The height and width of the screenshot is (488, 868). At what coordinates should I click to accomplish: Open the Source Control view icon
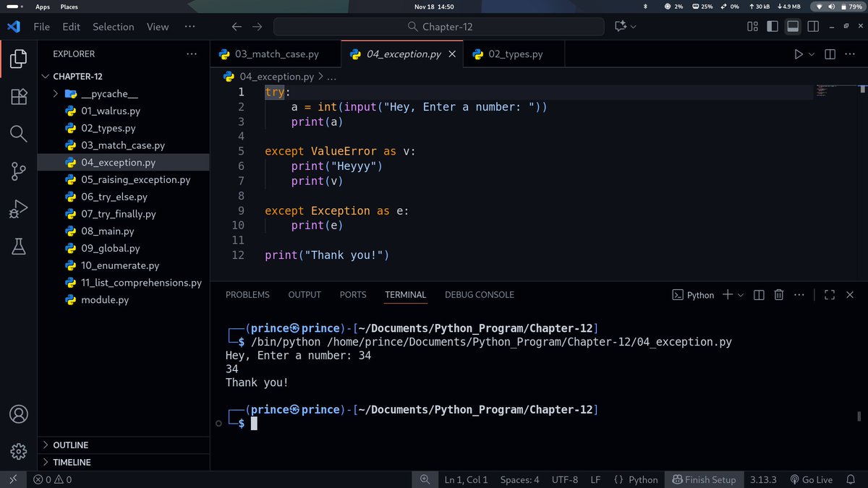pyautogui.click(x=19, y=171)
